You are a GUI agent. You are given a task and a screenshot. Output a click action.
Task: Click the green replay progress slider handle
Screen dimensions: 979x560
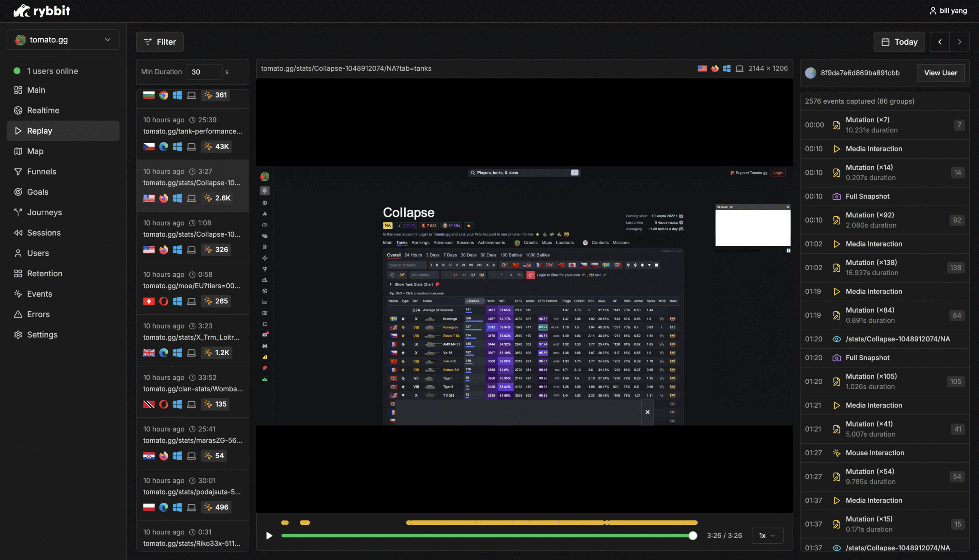(693, 536)
